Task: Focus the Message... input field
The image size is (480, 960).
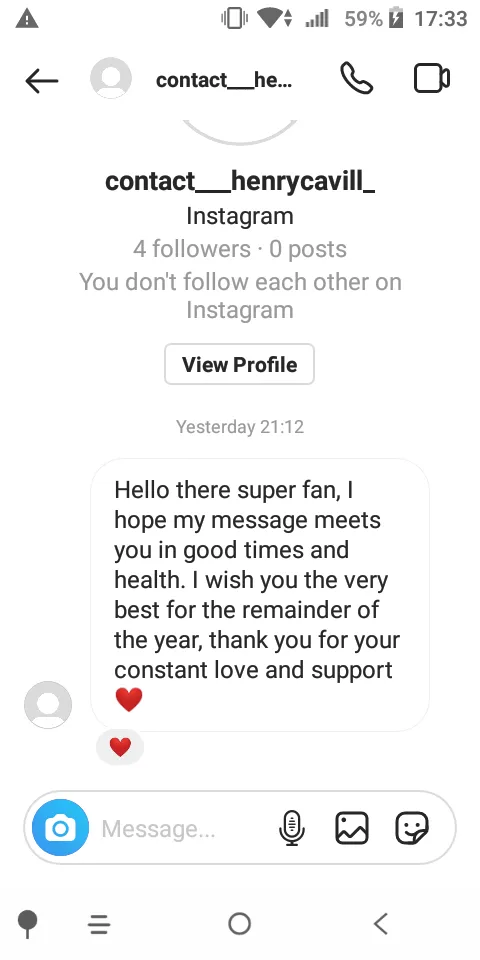Action: pos(184,829)
